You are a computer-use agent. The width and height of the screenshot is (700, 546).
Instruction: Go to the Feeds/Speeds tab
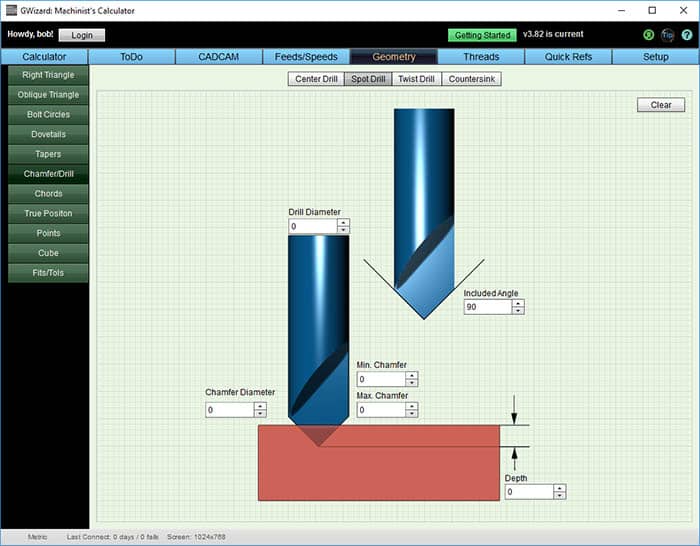click(x=306, y=57)
